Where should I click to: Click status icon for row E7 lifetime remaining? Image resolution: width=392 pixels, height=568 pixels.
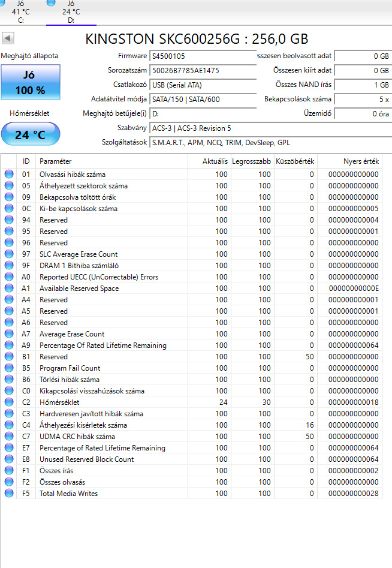[x=9, y=447]
